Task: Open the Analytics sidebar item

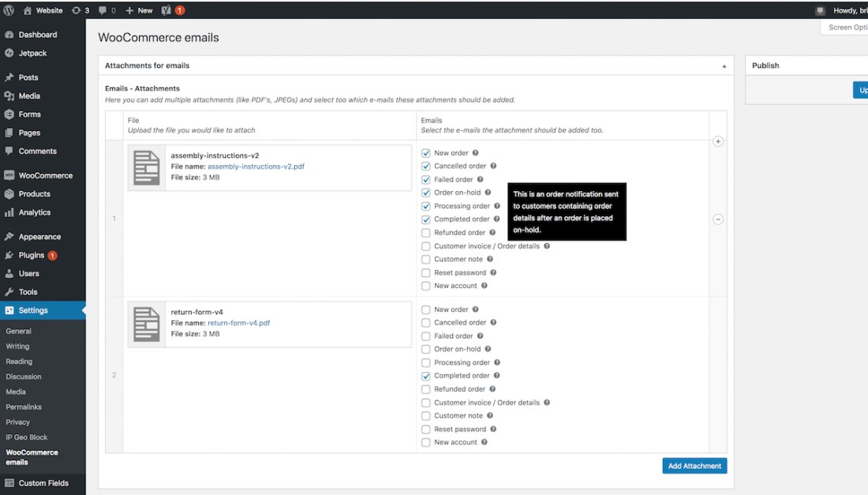Action: (x=36, y=212)
